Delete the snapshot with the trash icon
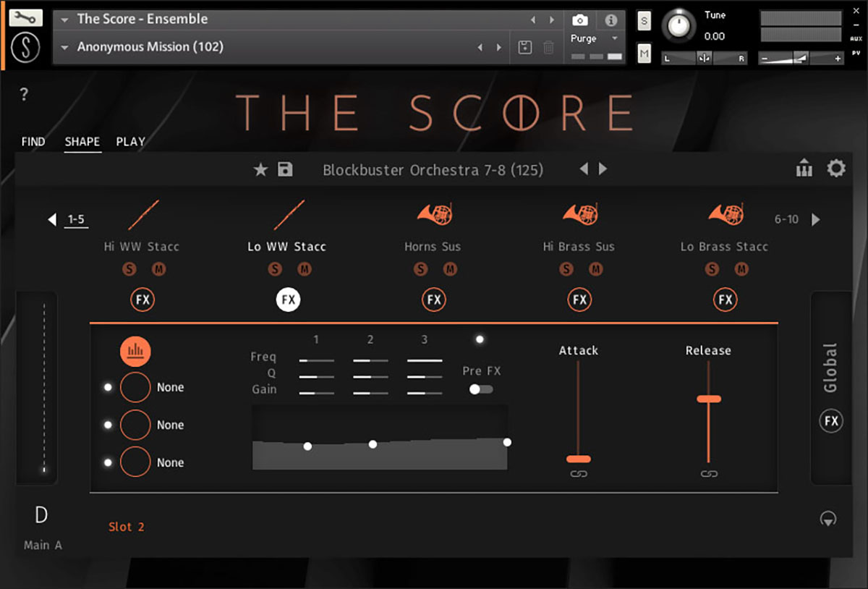Screen dimensions: 868x589 (549, 48)
